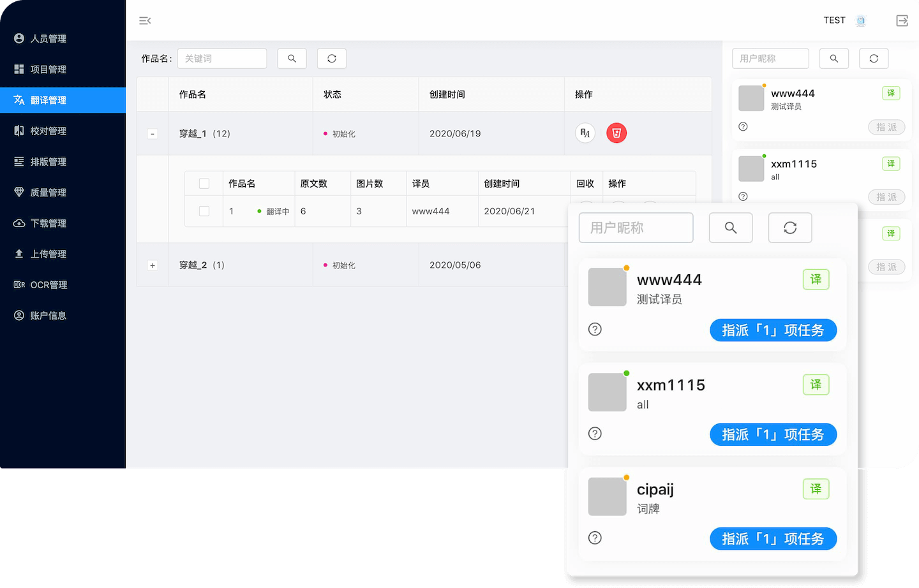
Task: Toggle the 译 badge on the cipaij card
Action: pos(816,489)
